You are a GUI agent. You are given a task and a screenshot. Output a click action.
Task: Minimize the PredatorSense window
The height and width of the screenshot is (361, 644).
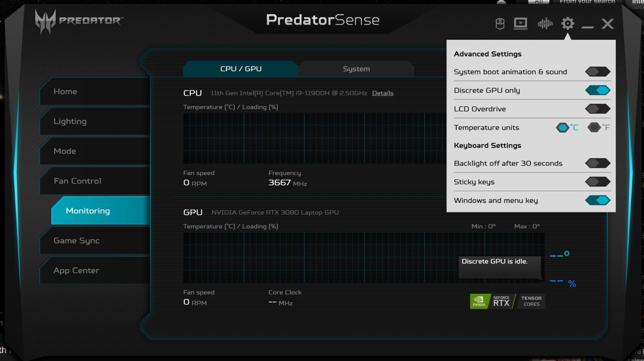point(587,26)
